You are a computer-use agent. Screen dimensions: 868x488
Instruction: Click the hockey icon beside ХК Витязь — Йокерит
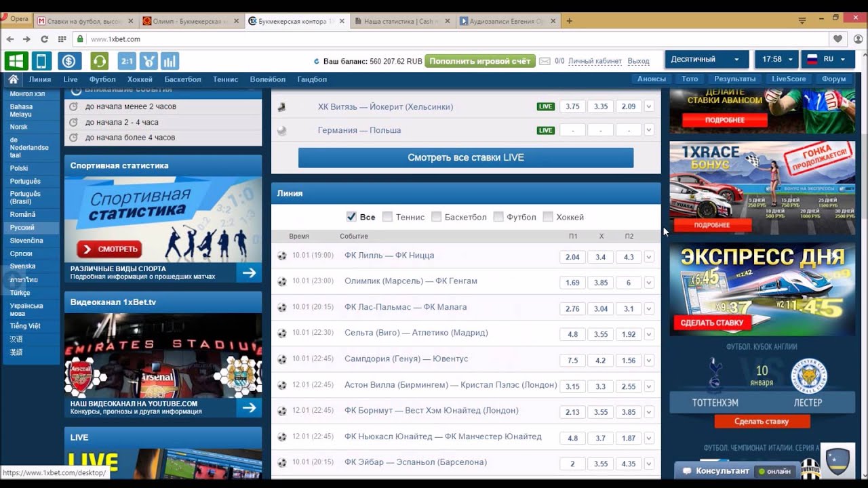coord(282,107)
